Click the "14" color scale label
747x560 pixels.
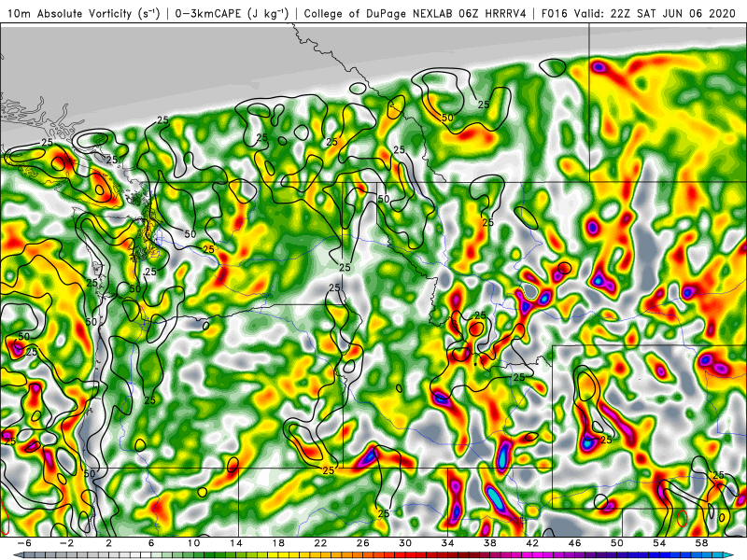(x=236, y=543)
